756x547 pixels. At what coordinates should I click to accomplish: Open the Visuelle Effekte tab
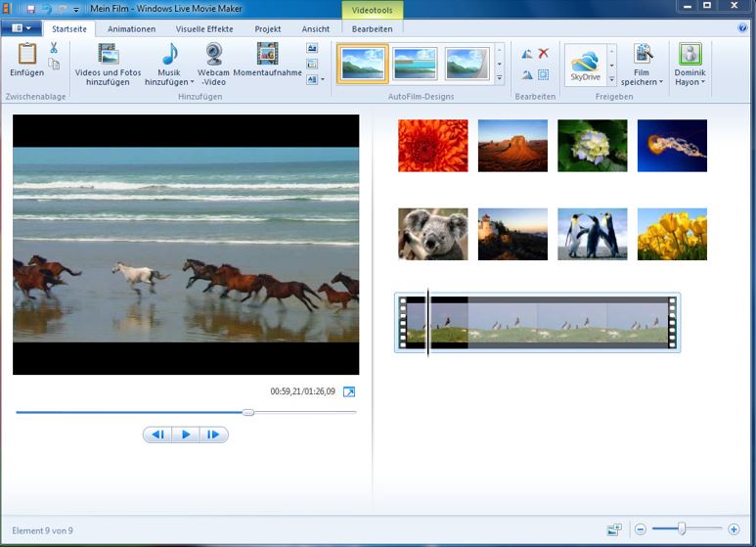click(x=204, y=29)
